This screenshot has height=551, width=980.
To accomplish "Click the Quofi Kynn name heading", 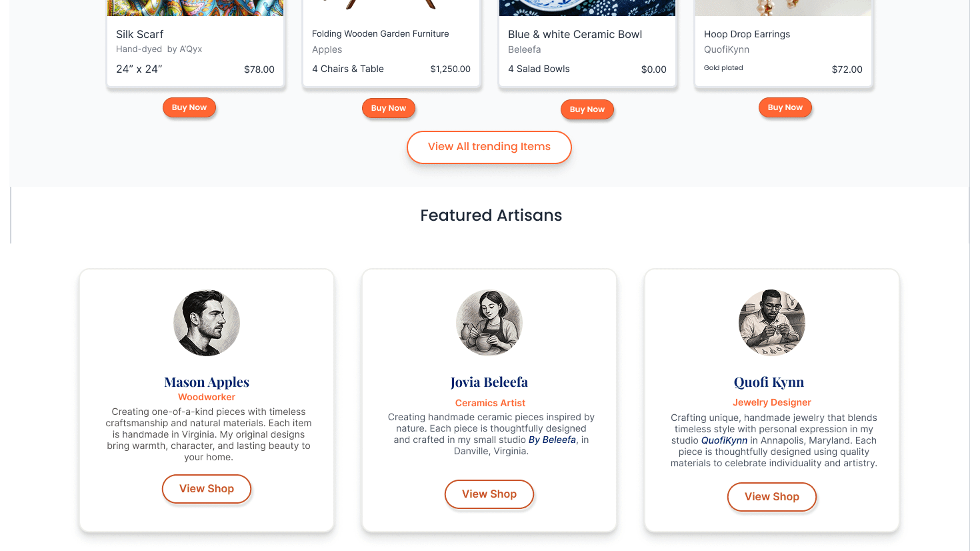I will (x=769, y=382).
